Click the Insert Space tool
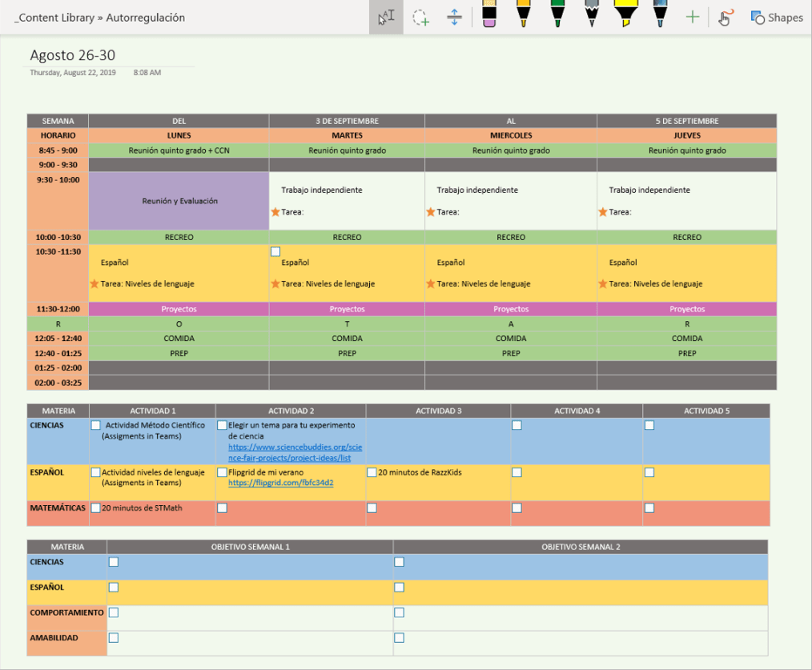Viewport: 812px width, 670px height. (x=454, y=18)
